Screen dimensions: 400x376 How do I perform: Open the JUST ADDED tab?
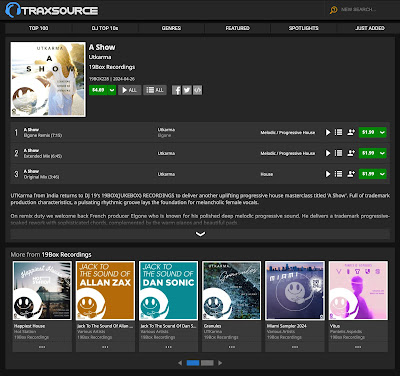click(370, 28)
